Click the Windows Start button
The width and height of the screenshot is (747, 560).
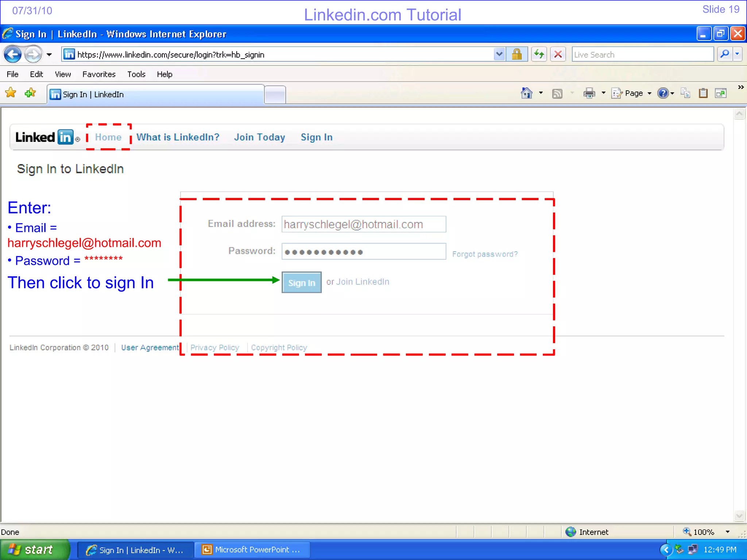[x=35, y=550]
